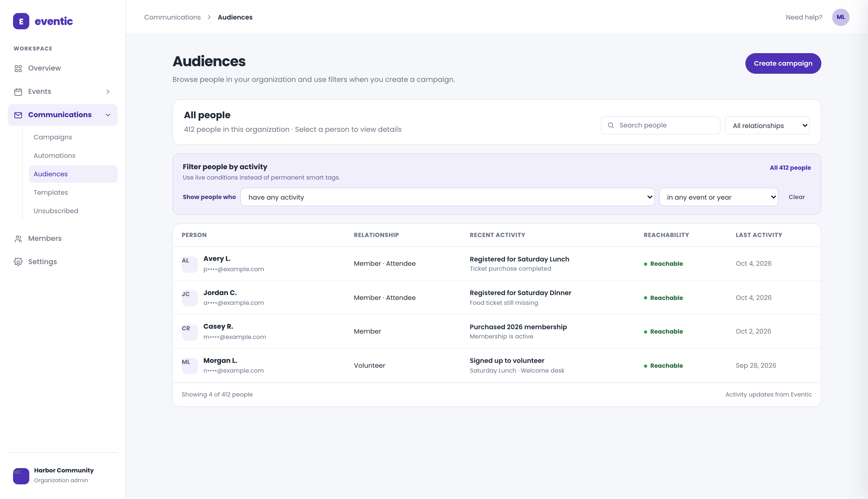Open the in any event or year dropdown

[x=719, y=197]
